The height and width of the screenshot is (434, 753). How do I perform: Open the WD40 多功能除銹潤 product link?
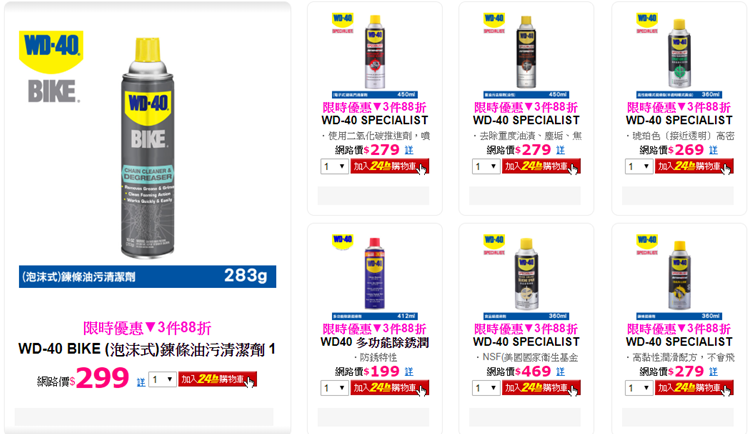click(375, 342)
